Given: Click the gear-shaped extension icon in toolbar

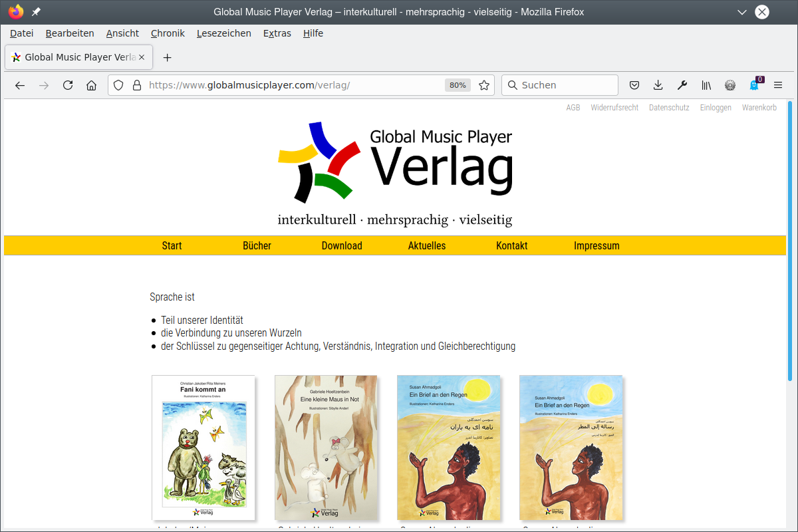Looking at the screenshot, I should click(x=730, y=85).
